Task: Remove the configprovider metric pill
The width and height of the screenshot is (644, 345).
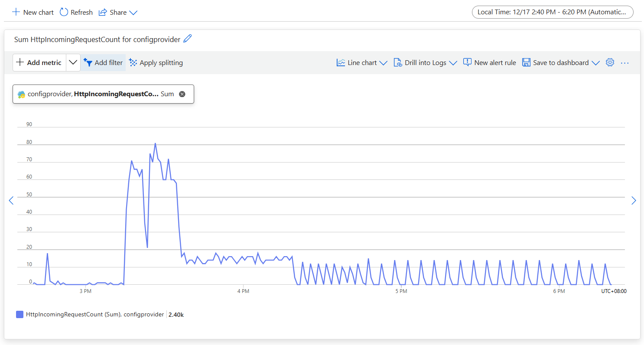Action: pos(182,94)
